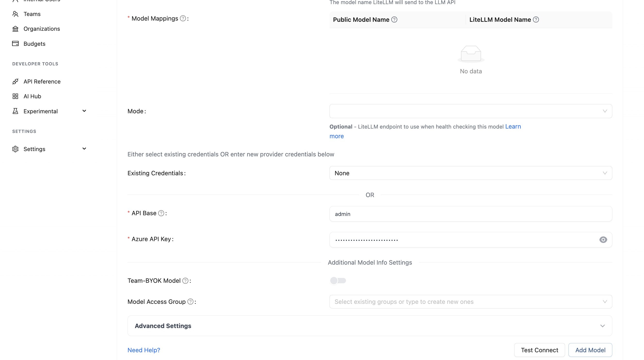
Task: Click the Add Model button
Action: pyautogui.click(x=590, y=350)
